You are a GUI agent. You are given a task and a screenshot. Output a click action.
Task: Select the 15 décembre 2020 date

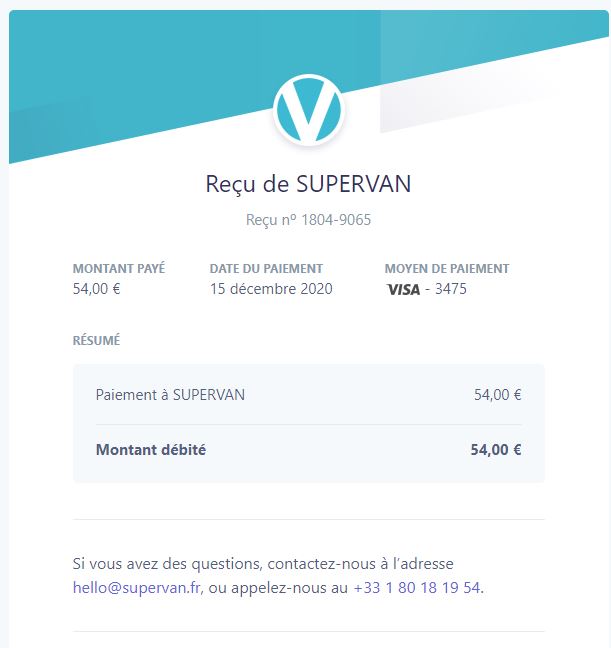pyautogui.click(x=271, y=288)
